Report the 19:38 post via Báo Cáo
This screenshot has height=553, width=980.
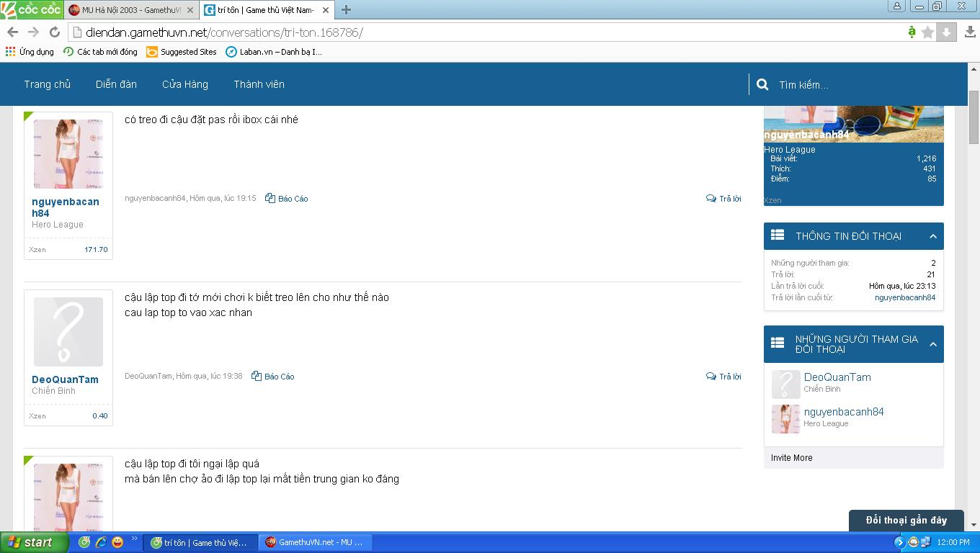pos(273,377)
